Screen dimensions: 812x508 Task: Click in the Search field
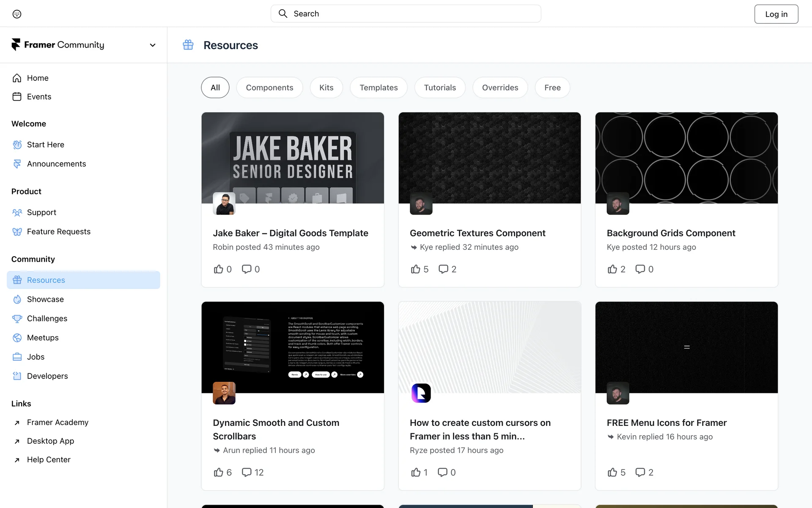pyautogui.click(x=406, y=14)
